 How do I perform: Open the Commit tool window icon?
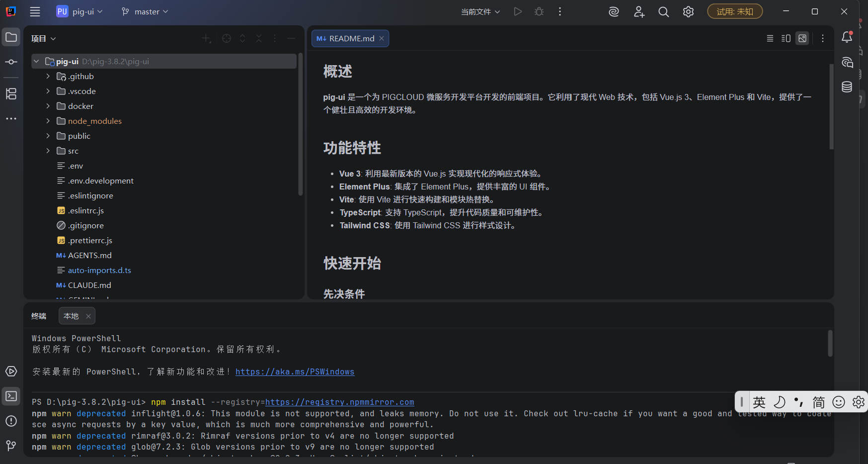click(11, 62)
